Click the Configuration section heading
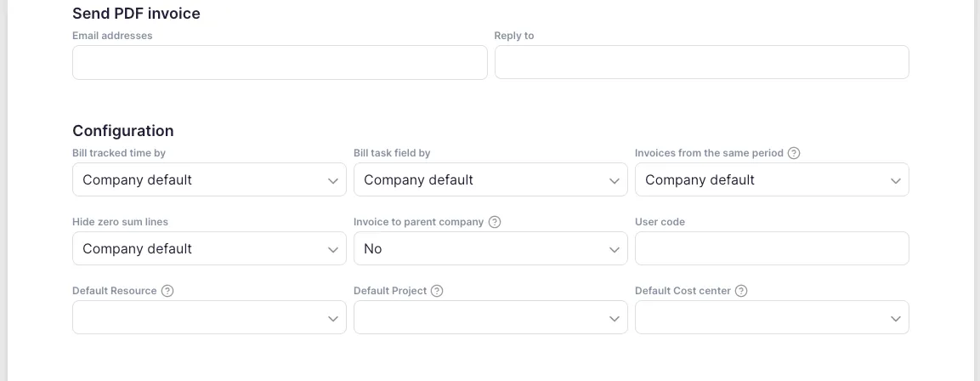 123,131
